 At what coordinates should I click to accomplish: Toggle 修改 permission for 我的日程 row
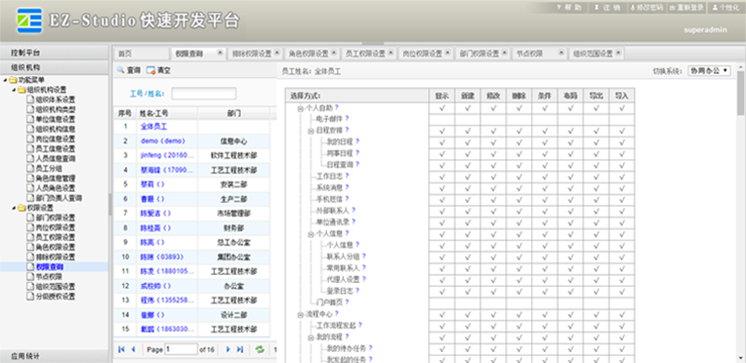tap(493, 142)
